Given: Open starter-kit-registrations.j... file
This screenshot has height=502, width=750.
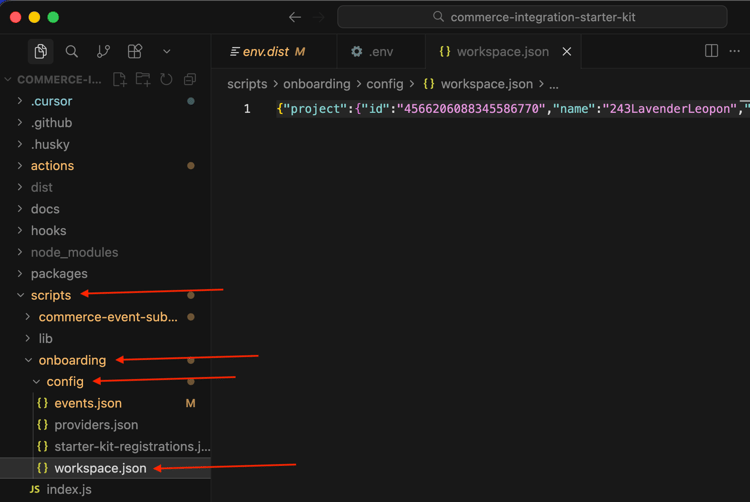Looking at the screenshot, I should point(105,446).
